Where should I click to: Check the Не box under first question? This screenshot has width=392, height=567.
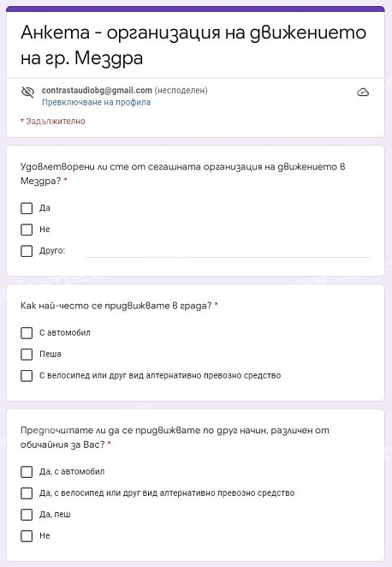(27, 230)
